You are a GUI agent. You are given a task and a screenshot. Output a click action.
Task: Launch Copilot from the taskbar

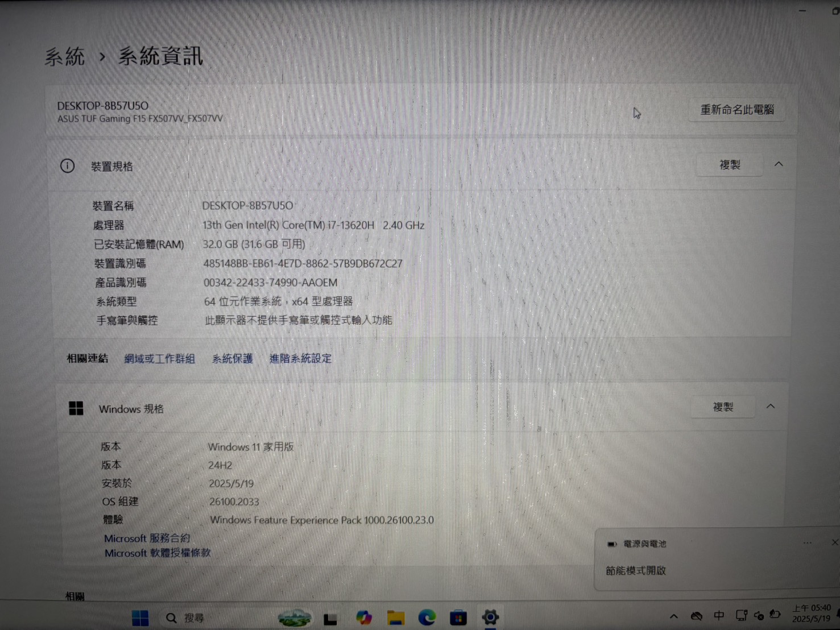point(363,618)
